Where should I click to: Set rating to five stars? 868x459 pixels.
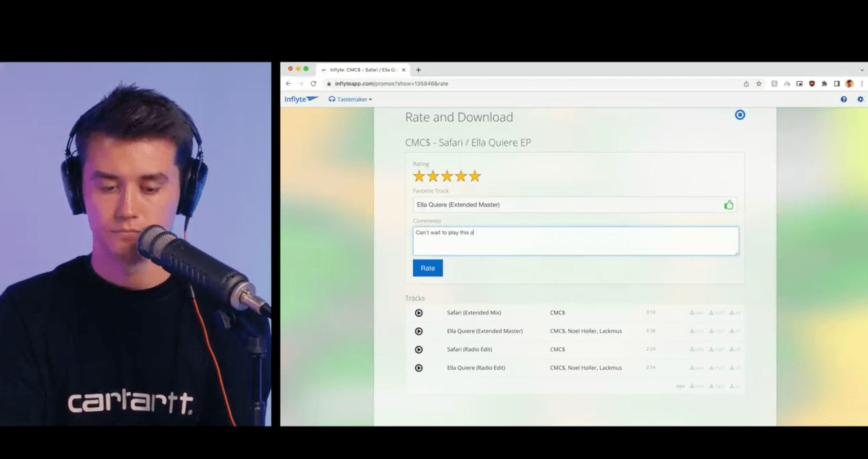(x=475, y=176)
